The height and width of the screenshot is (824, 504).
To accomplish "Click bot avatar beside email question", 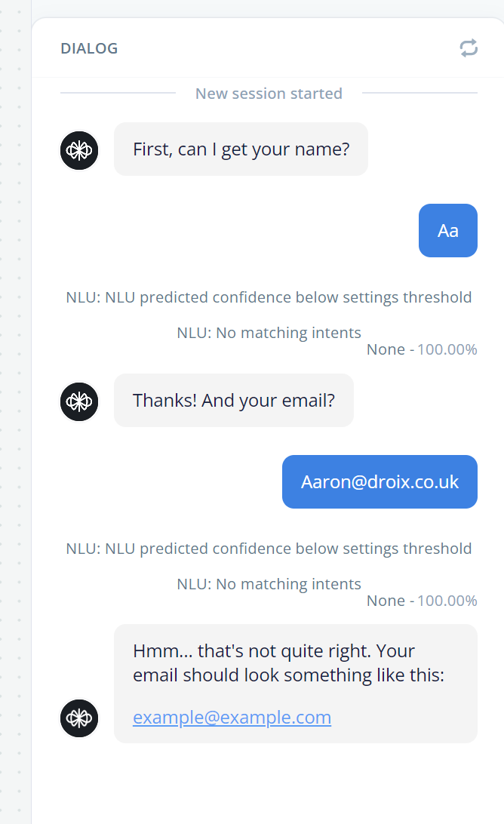I will pos(79,401).
